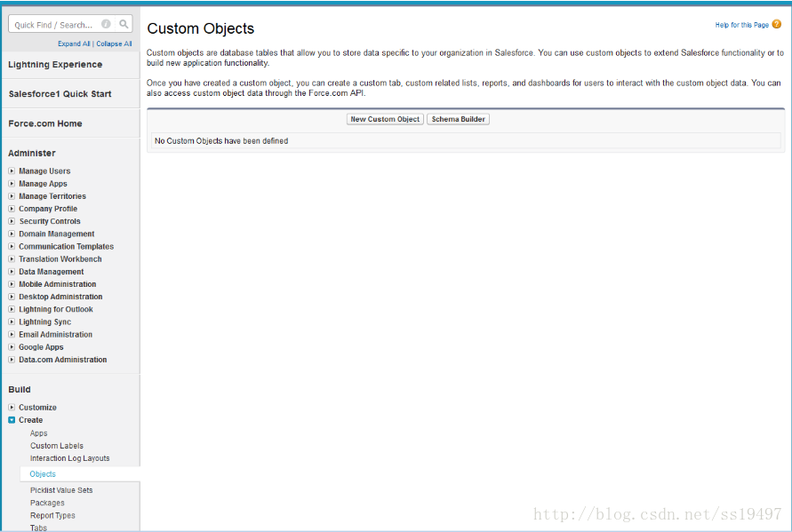Expand Security Controls arrow
Viewport: 792px width, 532px height.
click(x=12, y=221)
